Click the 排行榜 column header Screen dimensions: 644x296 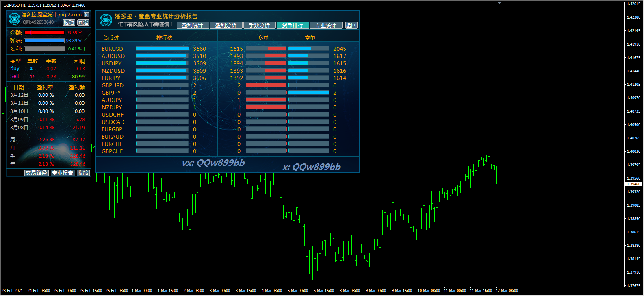click(164, 38)
